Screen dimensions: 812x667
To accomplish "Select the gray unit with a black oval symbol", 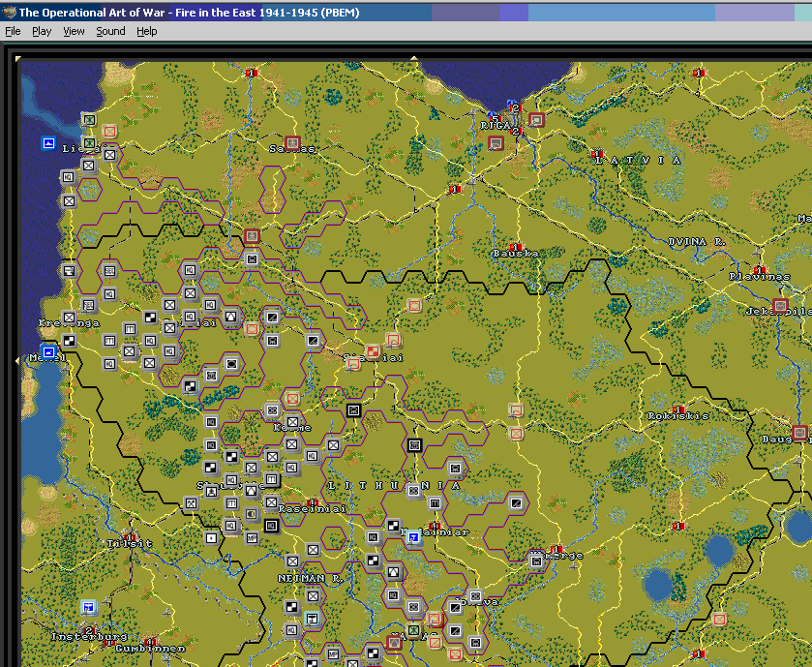I will coord(231,364).
